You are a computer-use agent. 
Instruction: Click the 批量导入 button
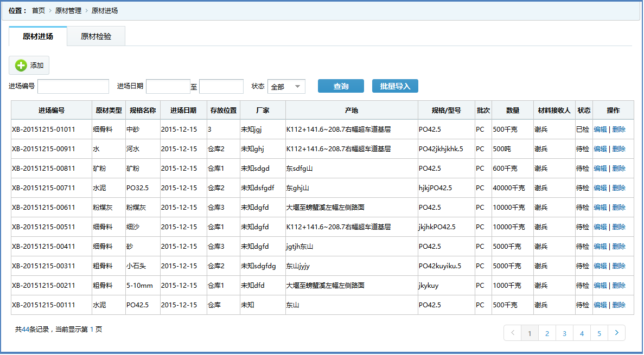coord(395,86)
